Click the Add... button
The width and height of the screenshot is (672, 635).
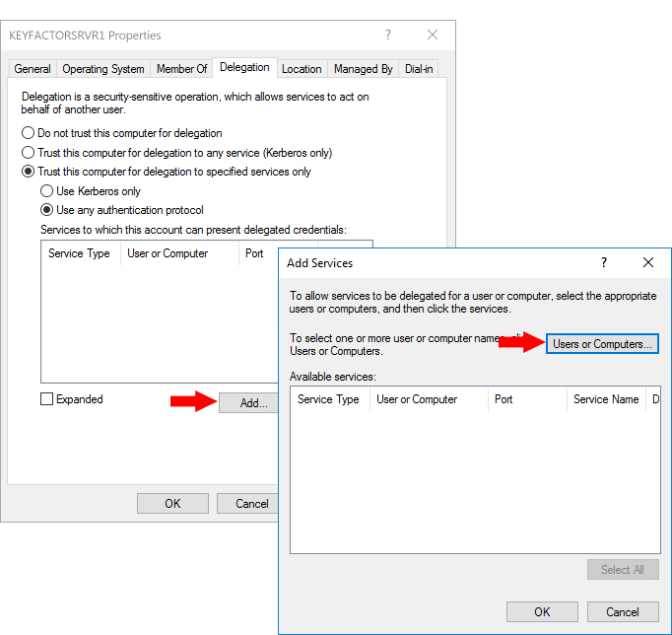253,403
